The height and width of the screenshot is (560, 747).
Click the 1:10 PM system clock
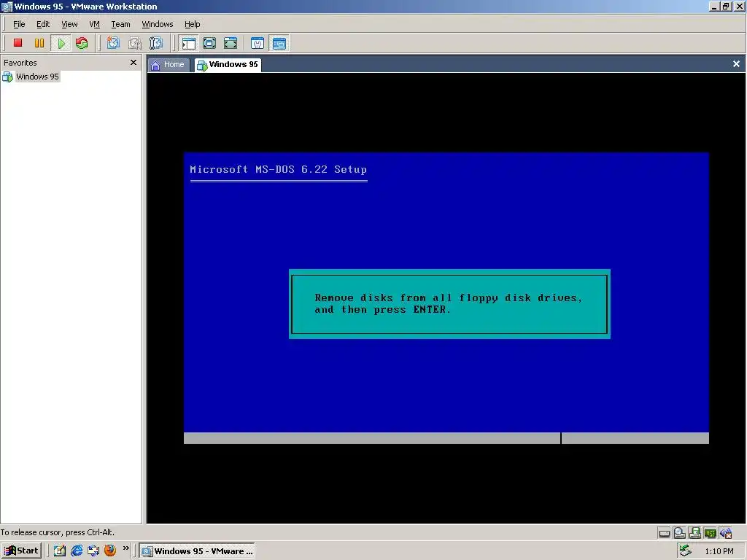pos(719,551)
